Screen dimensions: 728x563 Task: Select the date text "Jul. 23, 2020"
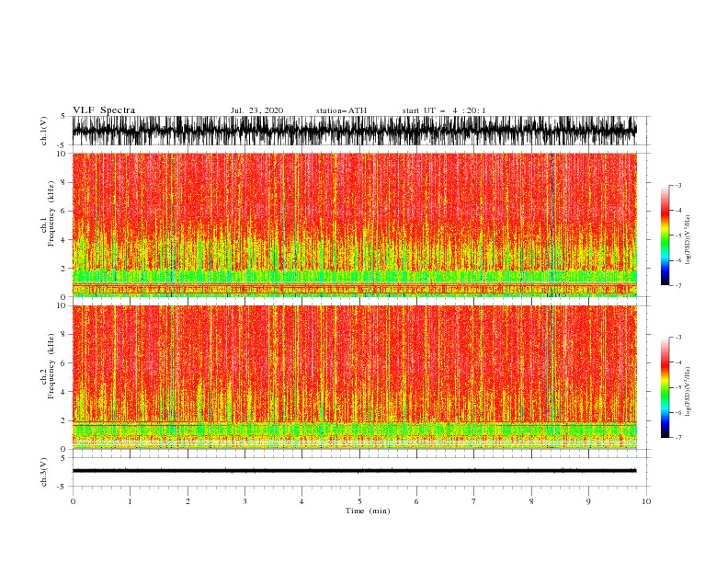[256, 110]
